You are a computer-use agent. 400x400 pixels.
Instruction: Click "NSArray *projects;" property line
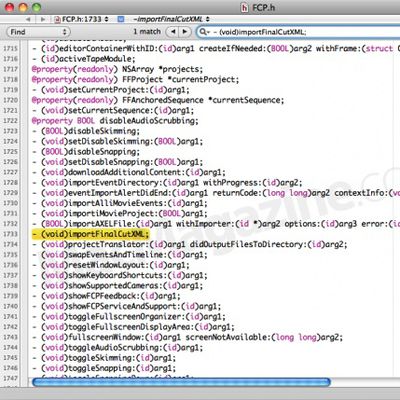117,69
